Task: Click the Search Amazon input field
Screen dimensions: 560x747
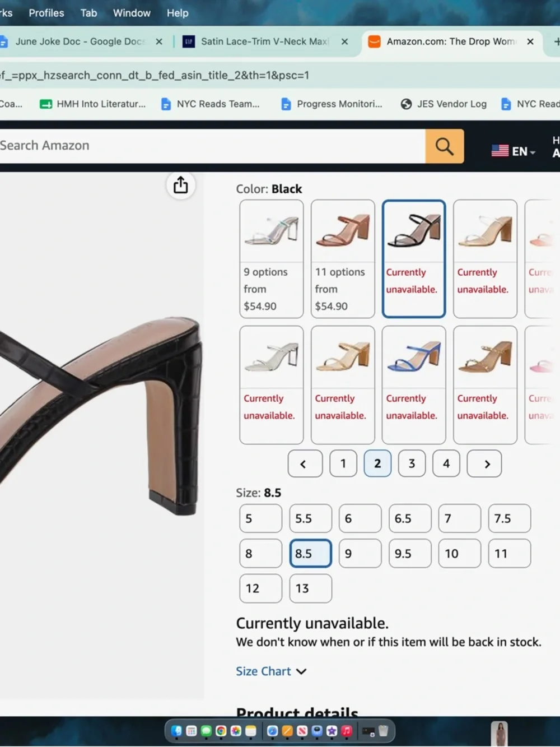Action: pyautogui.click(x=212, y=146)
